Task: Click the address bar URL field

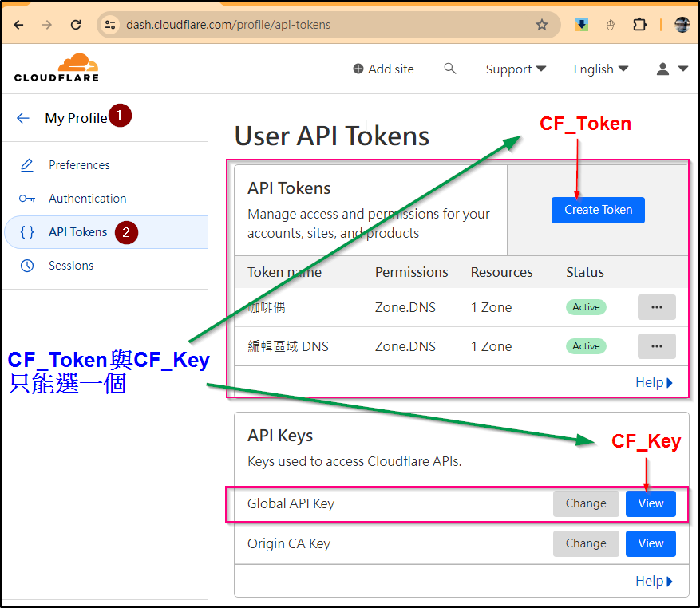Action: point(328,25)
